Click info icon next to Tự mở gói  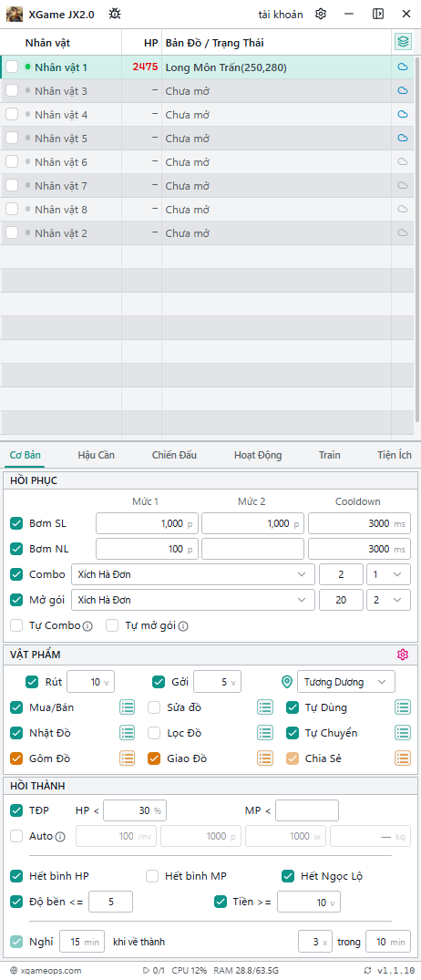[x=183, y=625]
